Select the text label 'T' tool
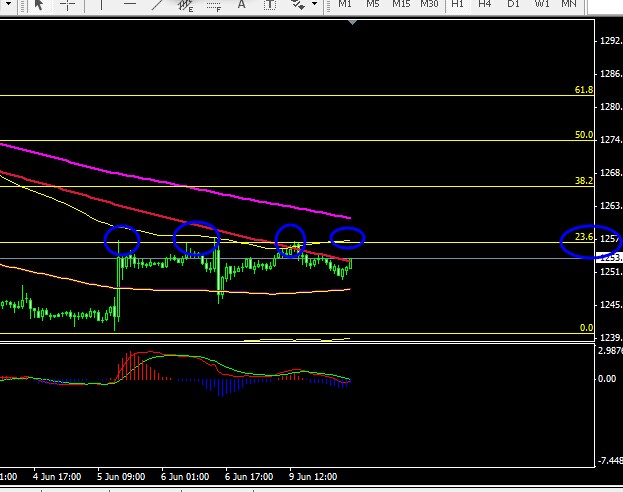This screenshot has width=623, height=492. [x=270, y=5]
